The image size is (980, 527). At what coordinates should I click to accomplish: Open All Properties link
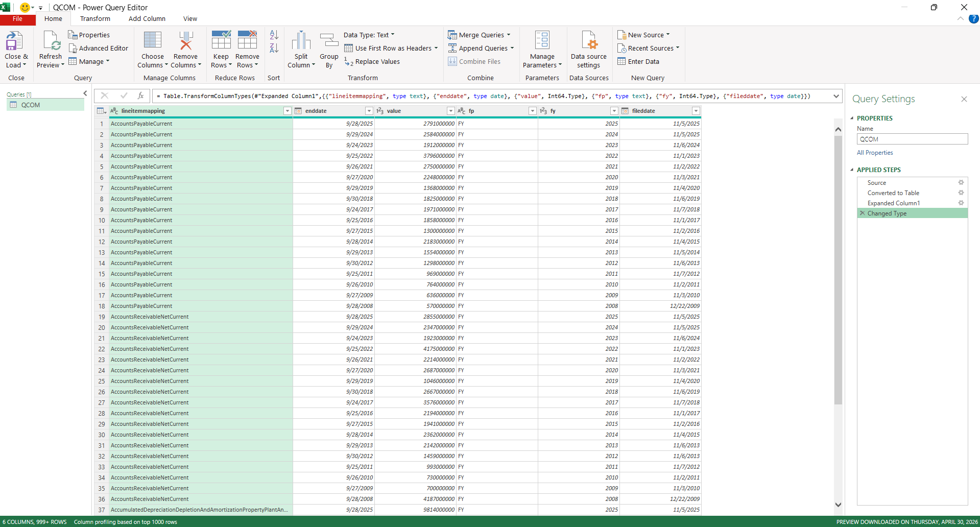[875, 153]
